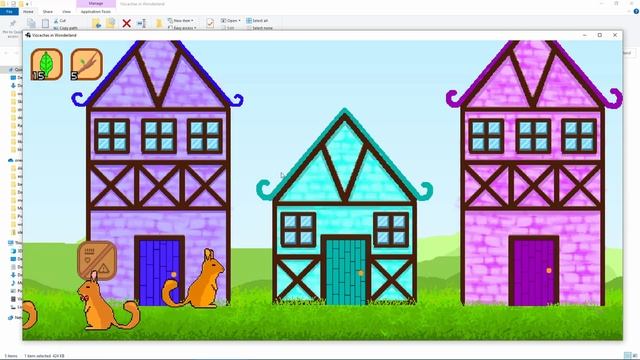Screen dimensions: 640x360
Task: Click Cut in the Explorer ribbon
Action: (60, 20)
